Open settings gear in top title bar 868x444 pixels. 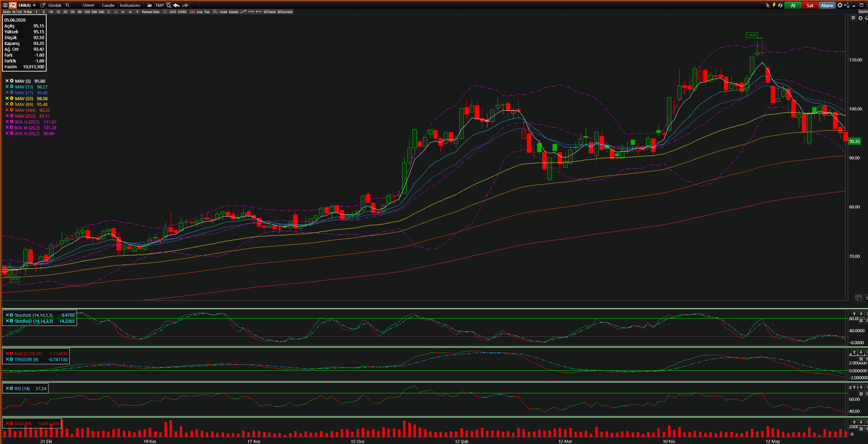[x=840, y=5]
